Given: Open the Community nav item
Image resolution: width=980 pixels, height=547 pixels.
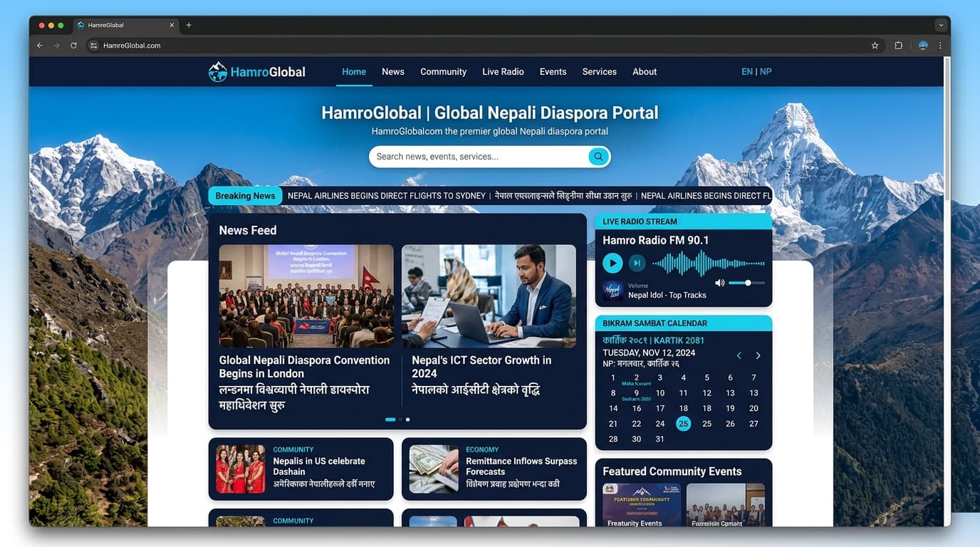Looking at the screenshot, I should point(443,72).
